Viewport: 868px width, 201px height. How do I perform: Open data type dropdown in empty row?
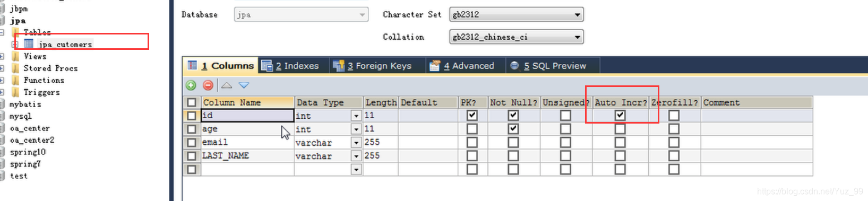click(356, 170)
